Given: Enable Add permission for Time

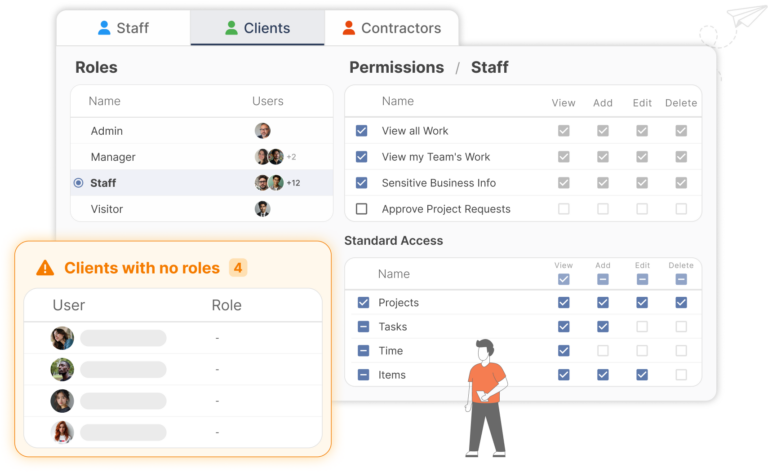Looking at the screenshot, I should (603, 351).
